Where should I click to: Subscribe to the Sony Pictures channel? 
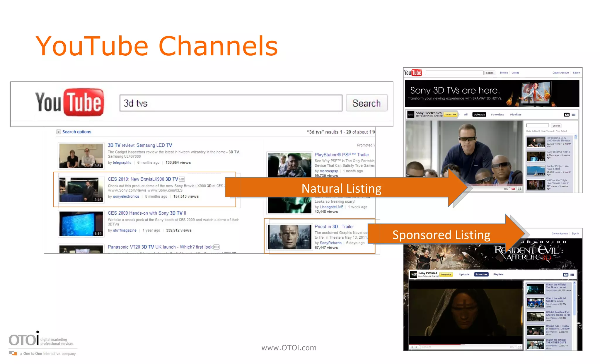point(446,274)
